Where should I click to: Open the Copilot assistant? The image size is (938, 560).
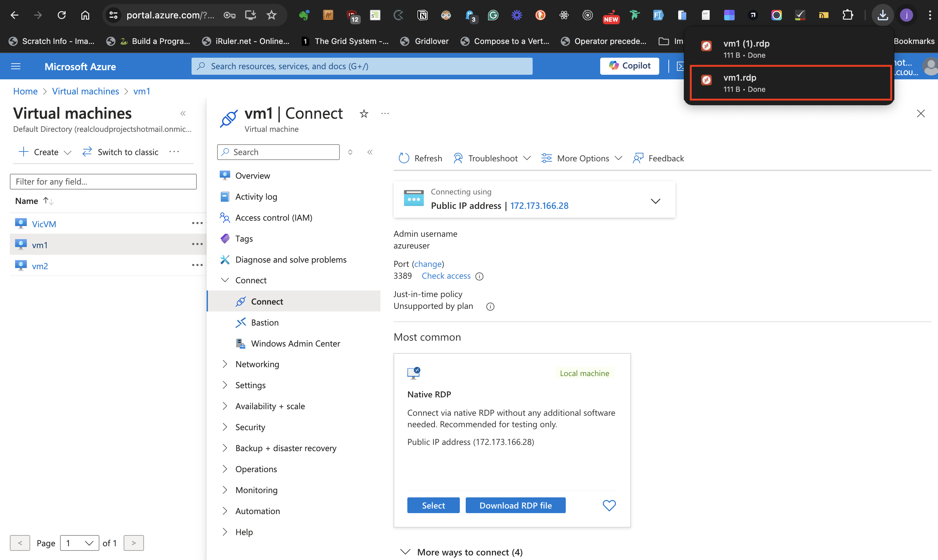click(629, 66)
